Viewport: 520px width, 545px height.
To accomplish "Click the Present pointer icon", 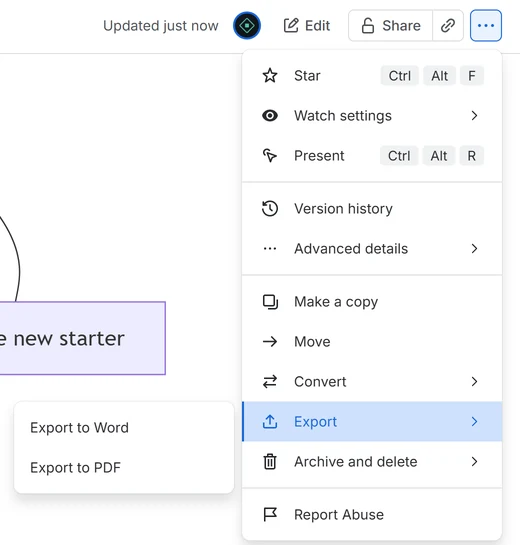I will [270, 155].
